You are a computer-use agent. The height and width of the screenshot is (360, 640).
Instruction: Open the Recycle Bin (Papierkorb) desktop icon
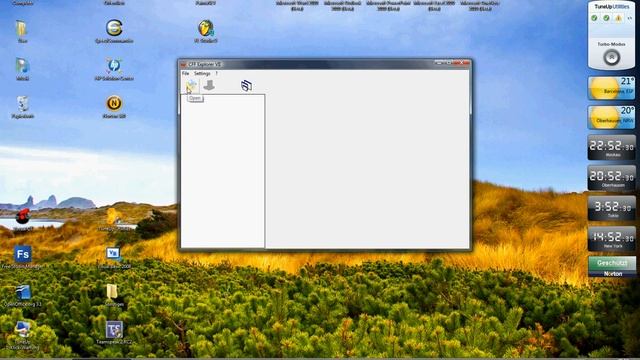pos(23,104)
